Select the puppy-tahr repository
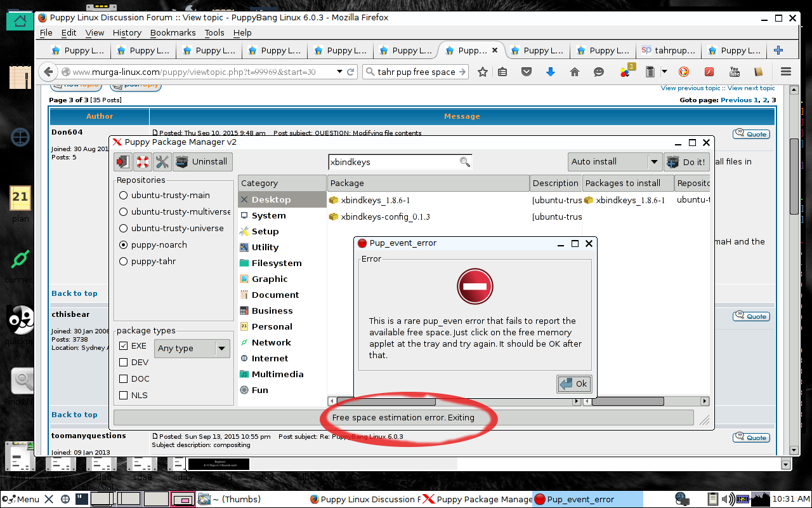 [147, 262]
